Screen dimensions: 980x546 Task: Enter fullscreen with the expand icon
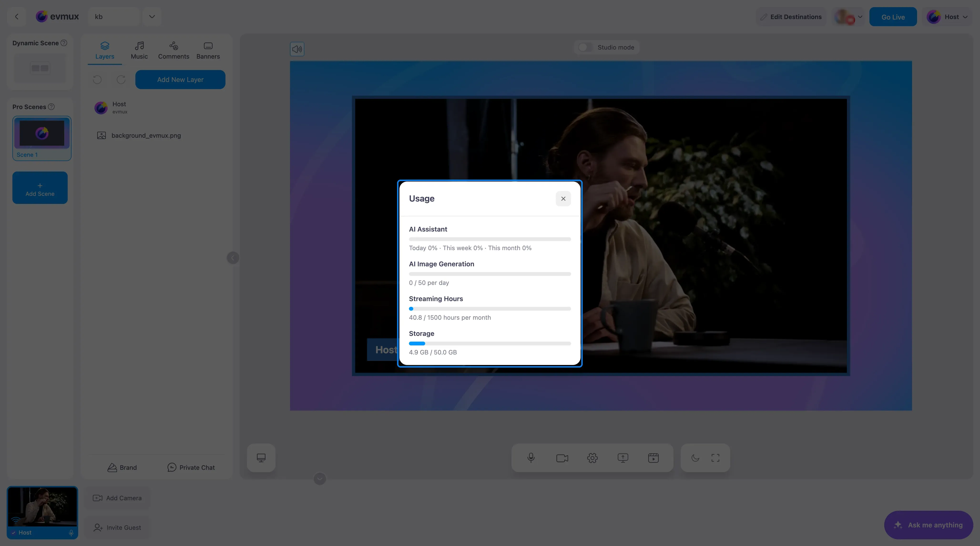coord(715,458)
